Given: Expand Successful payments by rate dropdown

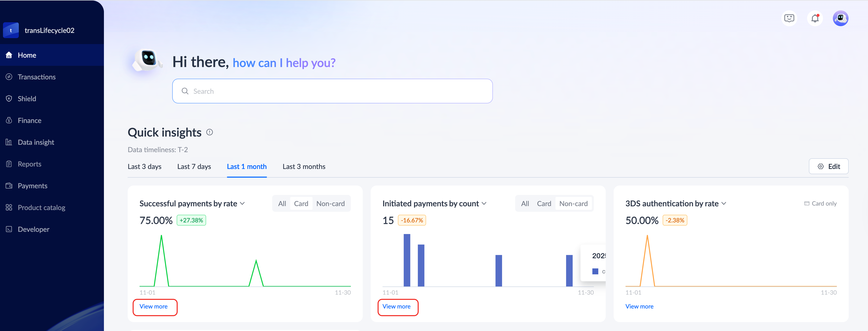Looking at the screenshot, I should 242,203.
